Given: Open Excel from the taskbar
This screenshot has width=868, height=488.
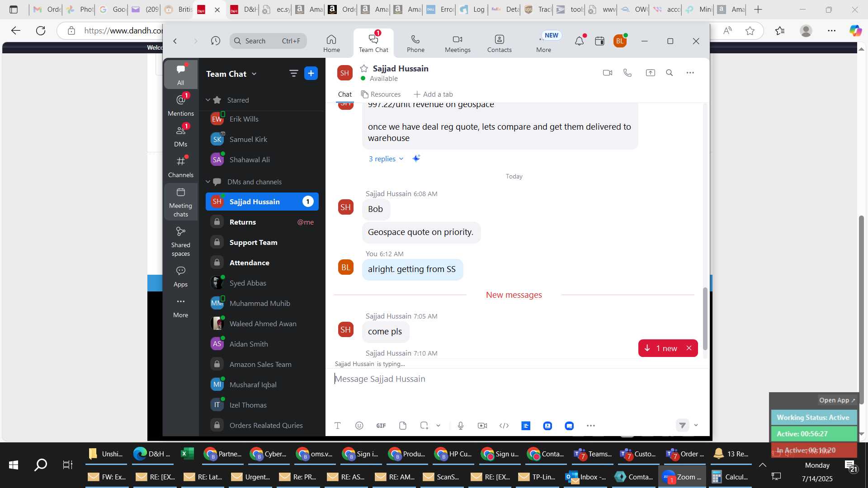Looking at the screenshot, I should (x=187, y=454).
